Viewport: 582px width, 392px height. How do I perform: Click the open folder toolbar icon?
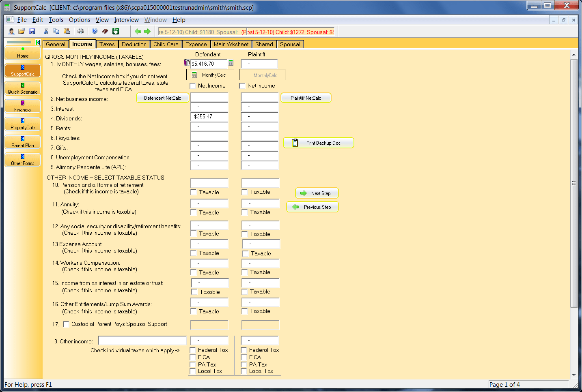pyautogui.click(x=22, y=31)
